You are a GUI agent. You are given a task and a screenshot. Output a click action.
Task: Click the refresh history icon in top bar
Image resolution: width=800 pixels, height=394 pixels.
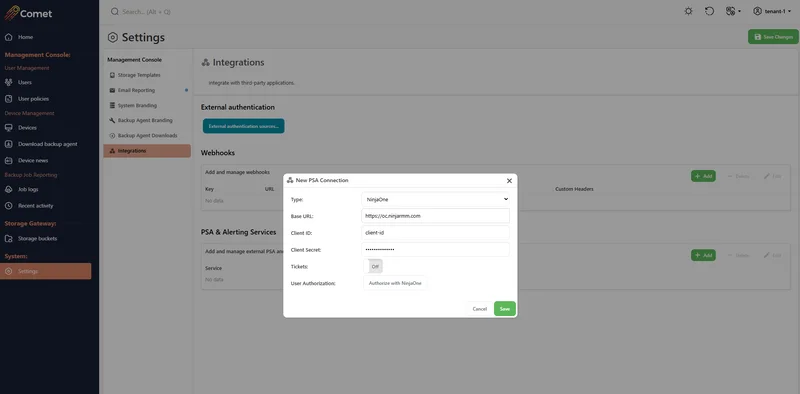709,11
